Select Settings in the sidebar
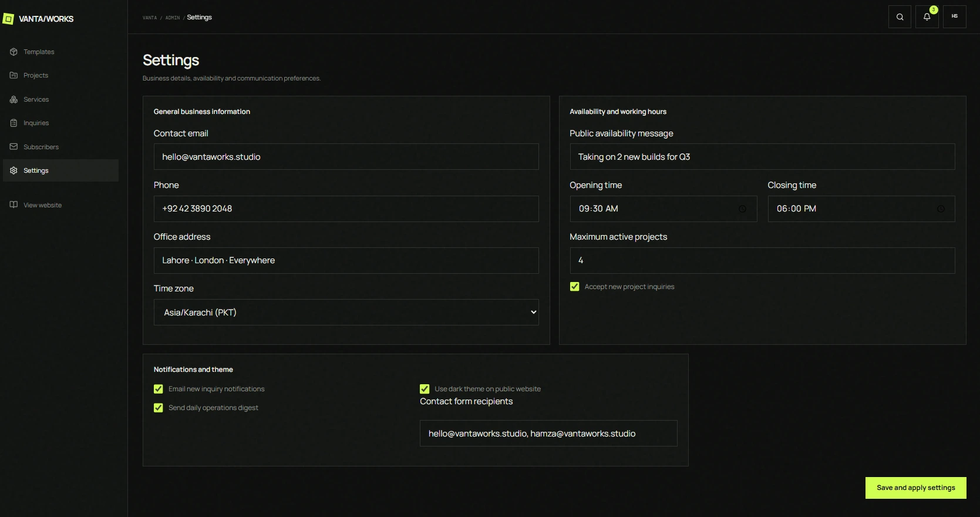The width and height of the screenshot is (980, 517). [x=61, y=170]
